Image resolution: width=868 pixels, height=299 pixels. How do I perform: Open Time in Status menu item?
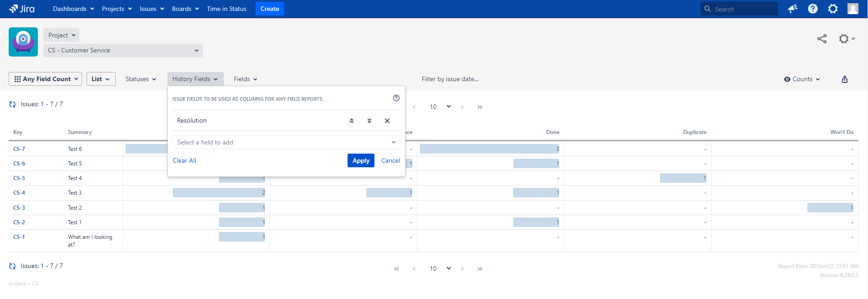226,9
